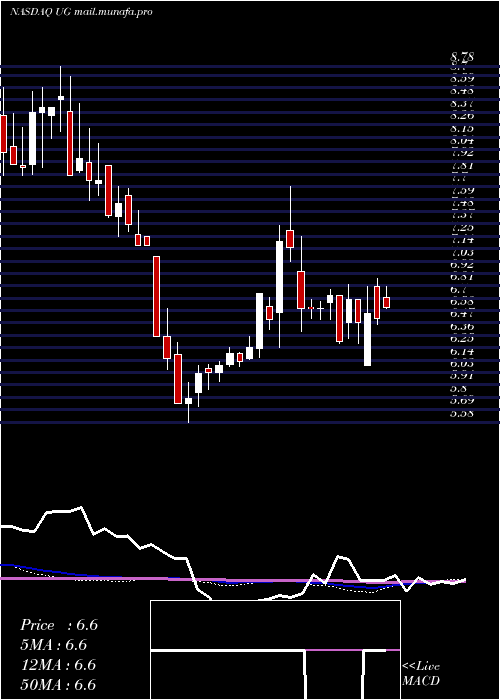This screenshot has height=700, width=500.
Task: Click the 7.92 price axis label
Action: tap(462, 153)
